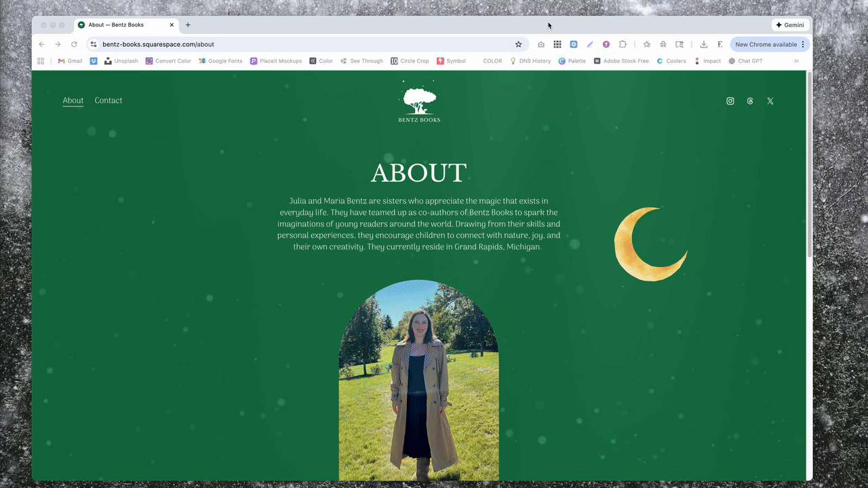Open the grid apps extension icon

click(557, 44)
